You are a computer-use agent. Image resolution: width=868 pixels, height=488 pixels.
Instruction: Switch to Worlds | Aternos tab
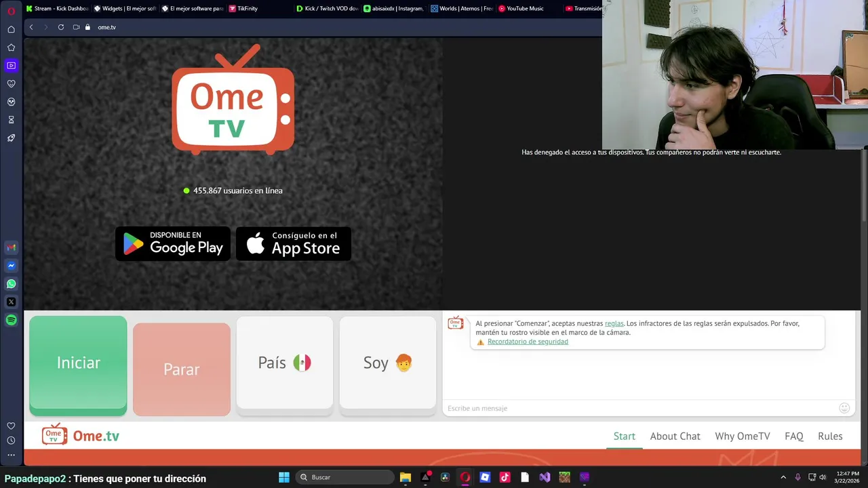tap(461, 9)
